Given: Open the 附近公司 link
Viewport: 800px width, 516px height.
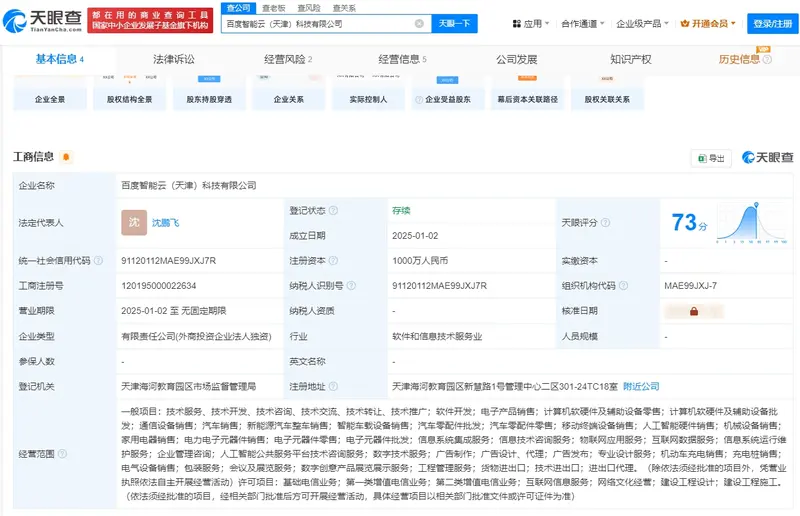Looking at the screenshot, I should click(641, 386).
